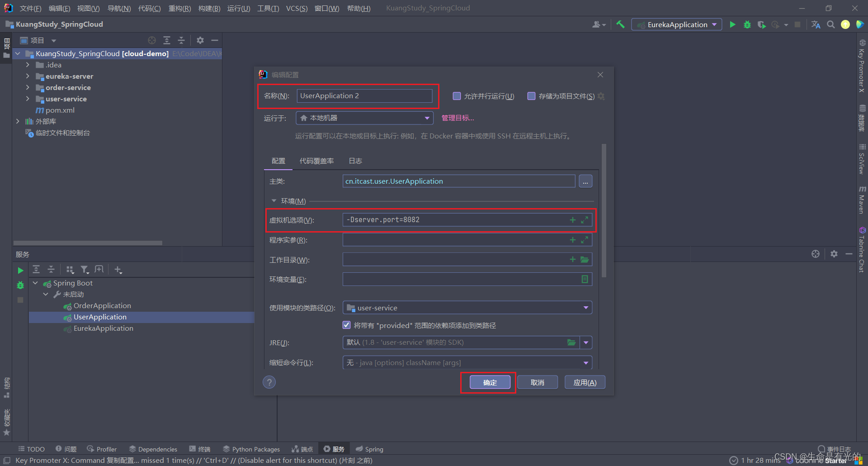This screenshot has width=868, height=466.
Task: Switch to Code Coverage tab in dialog
Action: point(316,161)
